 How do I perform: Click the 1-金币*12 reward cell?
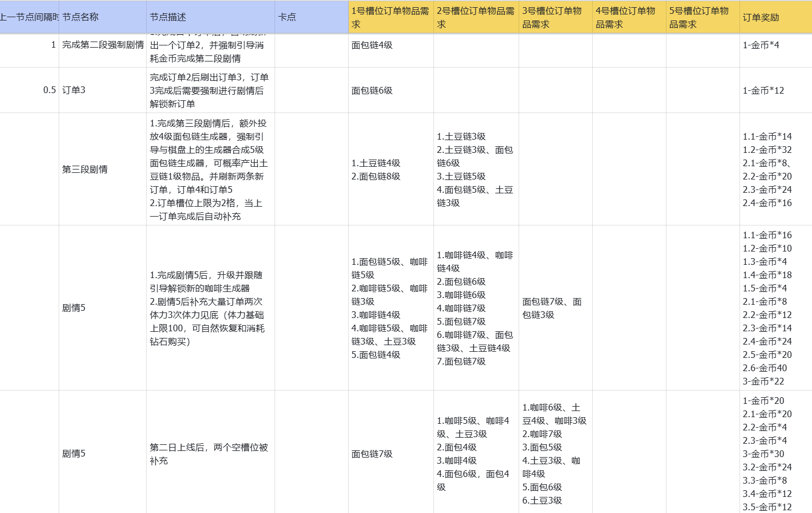click(x=776, y=90)
